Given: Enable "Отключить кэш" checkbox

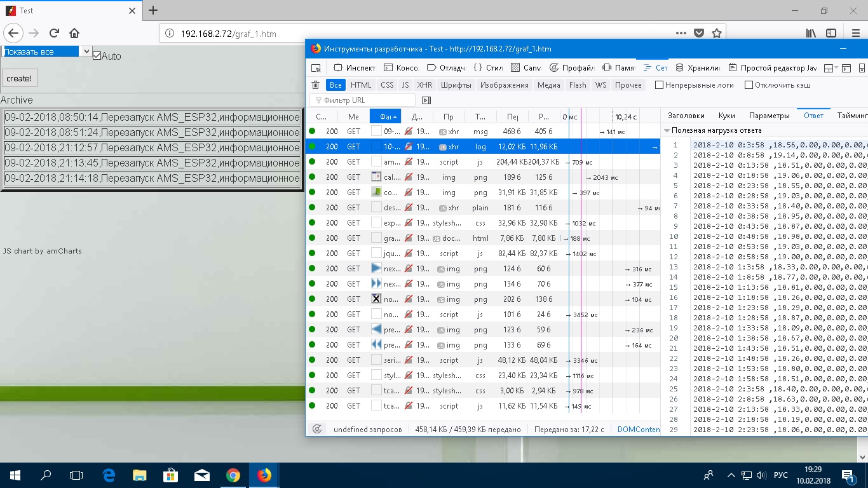Looking at the screenshot, I should pos(749,85).
